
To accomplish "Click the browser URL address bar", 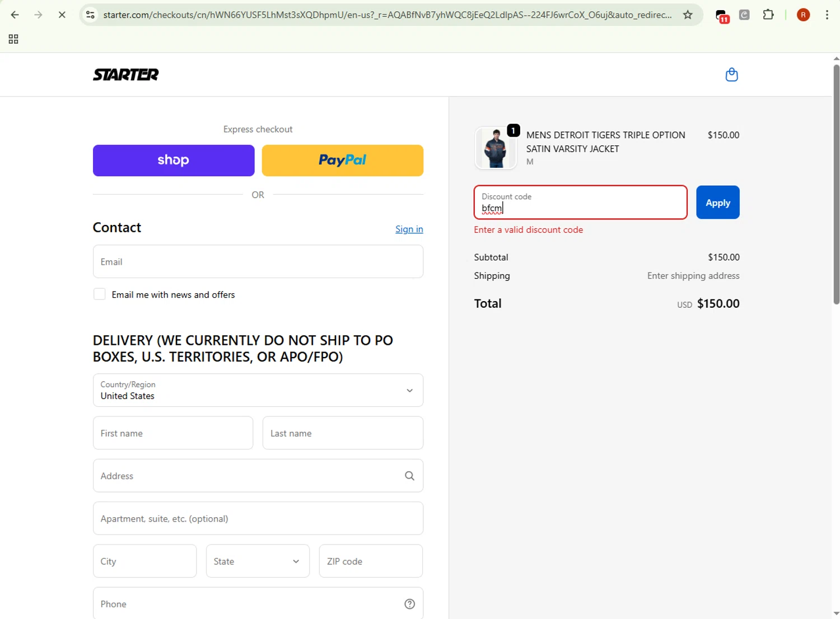I will point(388,15).
